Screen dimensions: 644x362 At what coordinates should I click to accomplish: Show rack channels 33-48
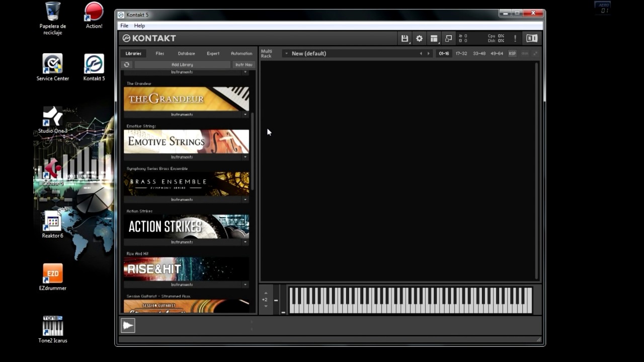[x=479, y=53]
